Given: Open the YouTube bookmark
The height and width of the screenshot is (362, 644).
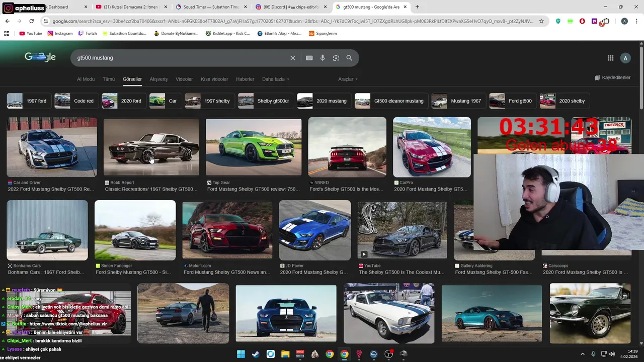Looking at the screenshot, I should [31, 33].
